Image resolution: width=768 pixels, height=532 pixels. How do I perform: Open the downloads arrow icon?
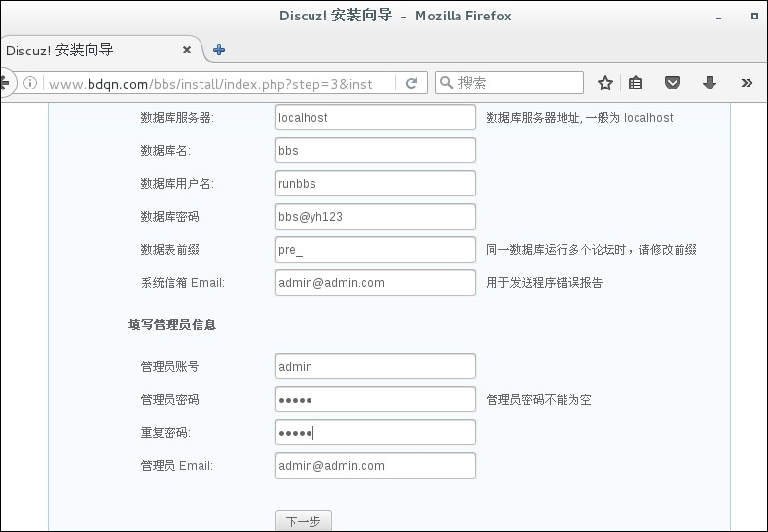tap(710, 83)
